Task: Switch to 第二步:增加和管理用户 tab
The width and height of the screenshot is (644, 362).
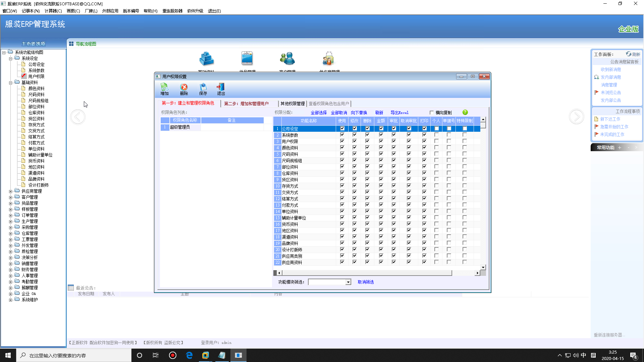Action: coord(246,104)
